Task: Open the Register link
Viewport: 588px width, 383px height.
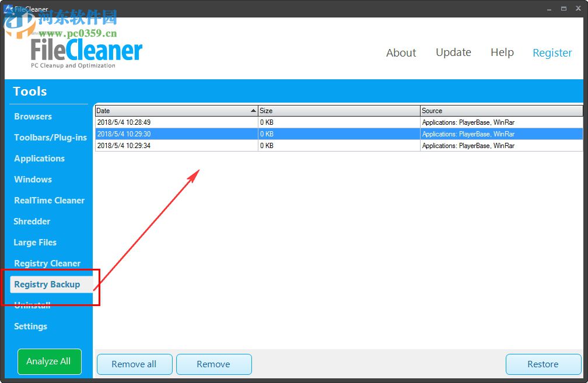Action: pyautogui.click(x=552, y=53)
